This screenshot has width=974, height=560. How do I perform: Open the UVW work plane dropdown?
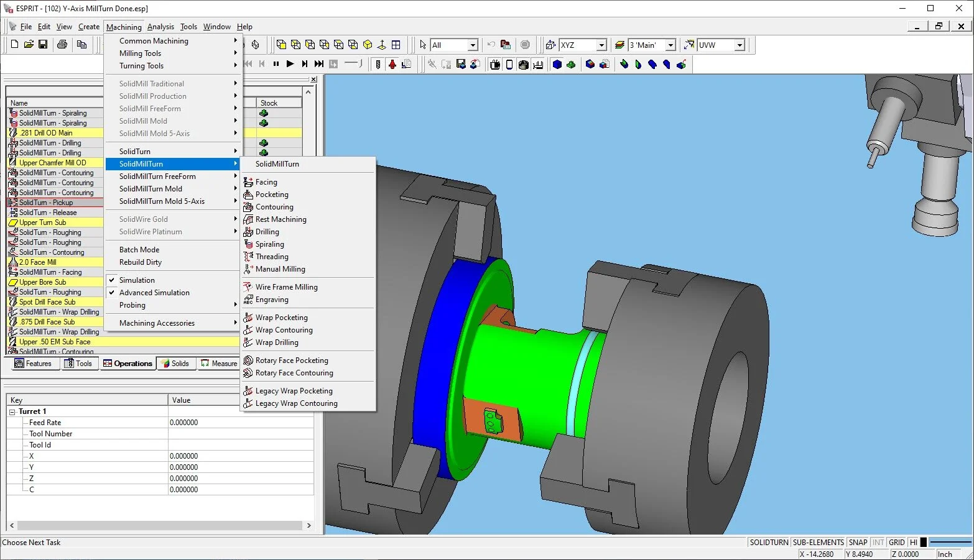[740, 45]
